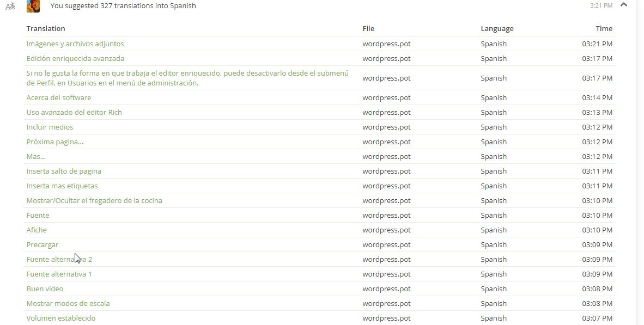Open translation 'Afiche'
This screenshot has width=644, height=325.
(x=37, y=230)
